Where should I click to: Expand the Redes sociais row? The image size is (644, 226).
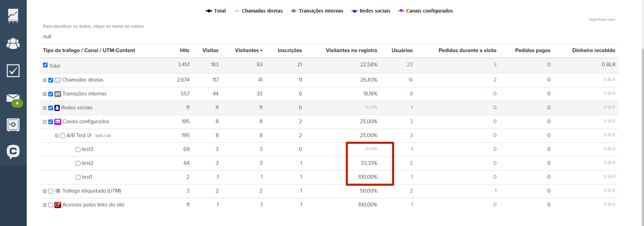(x=45, y=108)
